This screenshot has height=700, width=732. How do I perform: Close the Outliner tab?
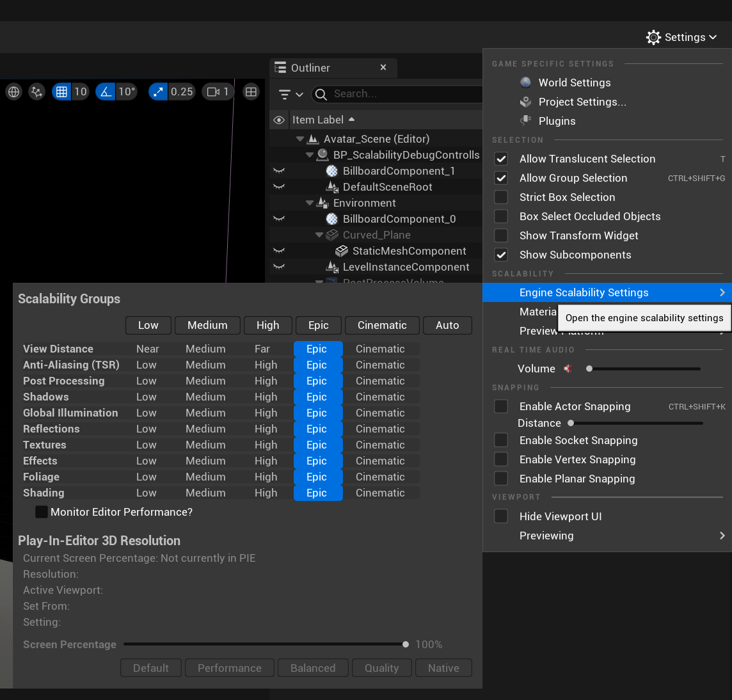click(x=383, y=68)
